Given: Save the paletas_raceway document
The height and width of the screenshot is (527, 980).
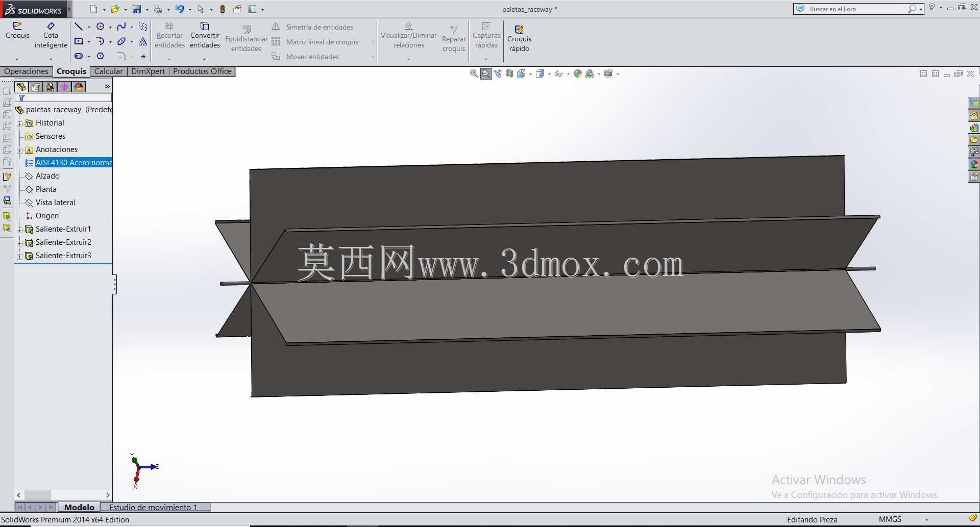Looking at the screenshot, I should click(136, 9).
